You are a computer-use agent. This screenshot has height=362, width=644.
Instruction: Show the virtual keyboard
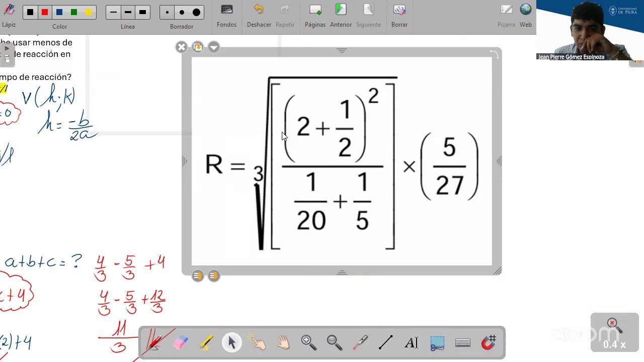[463, 342]
